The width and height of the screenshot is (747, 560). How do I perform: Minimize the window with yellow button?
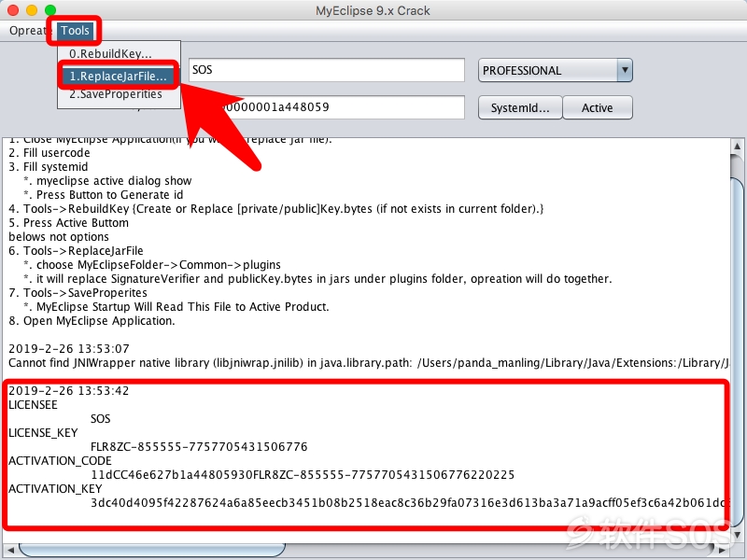coord(32,10)
